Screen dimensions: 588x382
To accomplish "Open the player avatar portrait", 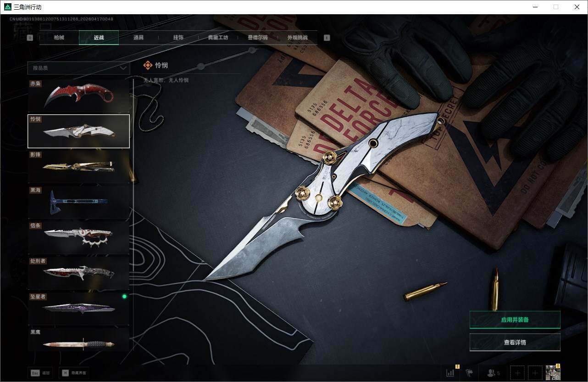I will pos(553,372).
